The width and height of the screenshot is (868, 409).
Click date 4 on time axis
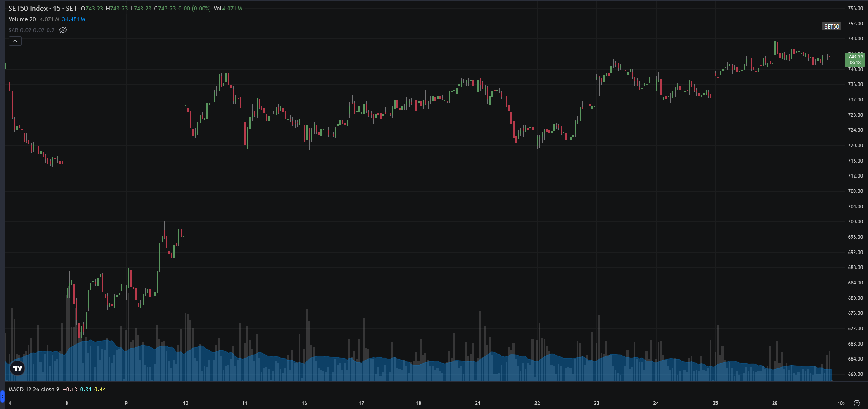point(10,403)
